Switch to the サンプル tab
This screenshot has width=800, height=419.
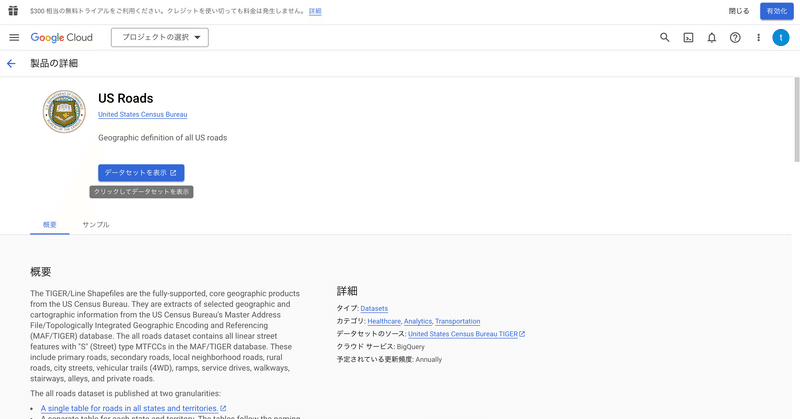click(96, 225)
